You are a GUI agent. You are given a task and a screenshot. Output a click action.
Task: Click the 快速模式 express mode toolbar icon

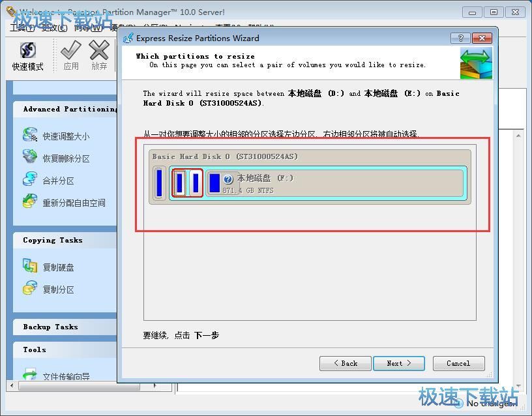coord(28,50)
